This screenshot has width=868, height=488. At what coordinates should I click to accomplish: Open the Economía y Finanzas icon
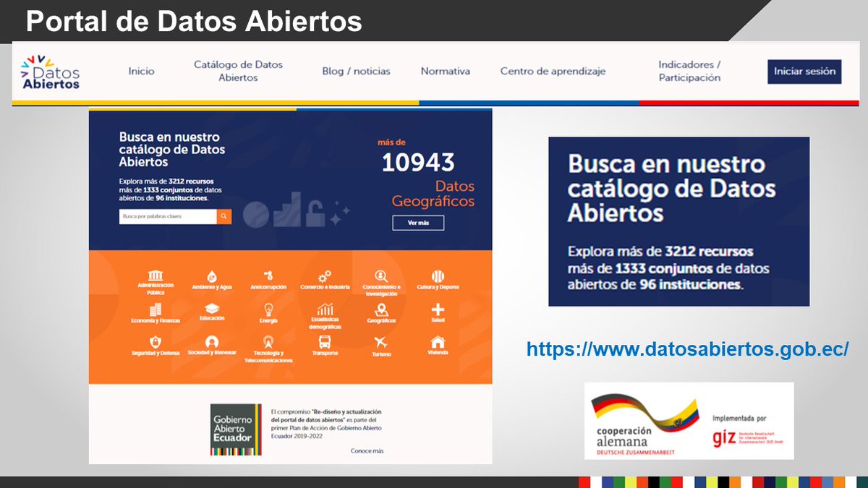click(156, 309)
